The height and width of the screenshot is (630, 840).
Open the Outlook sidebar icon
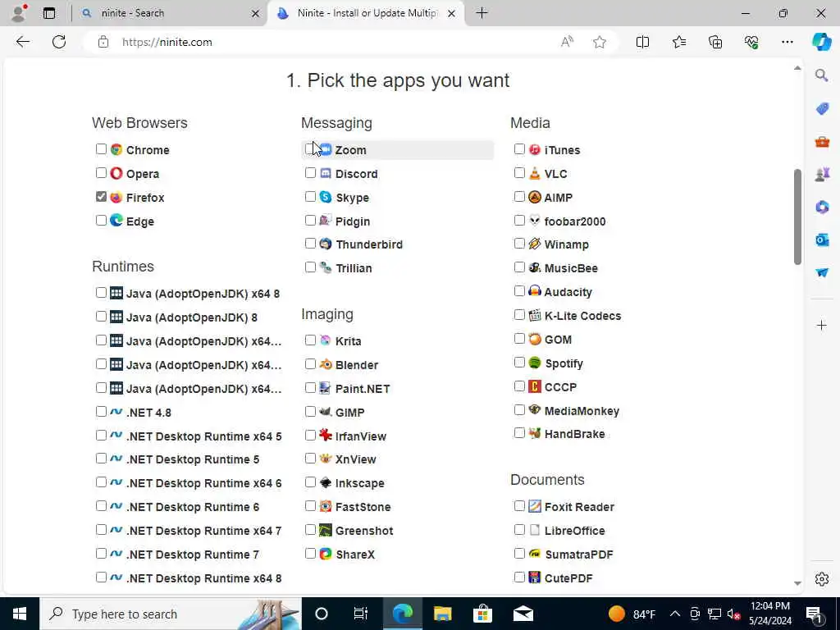(822, 240)
